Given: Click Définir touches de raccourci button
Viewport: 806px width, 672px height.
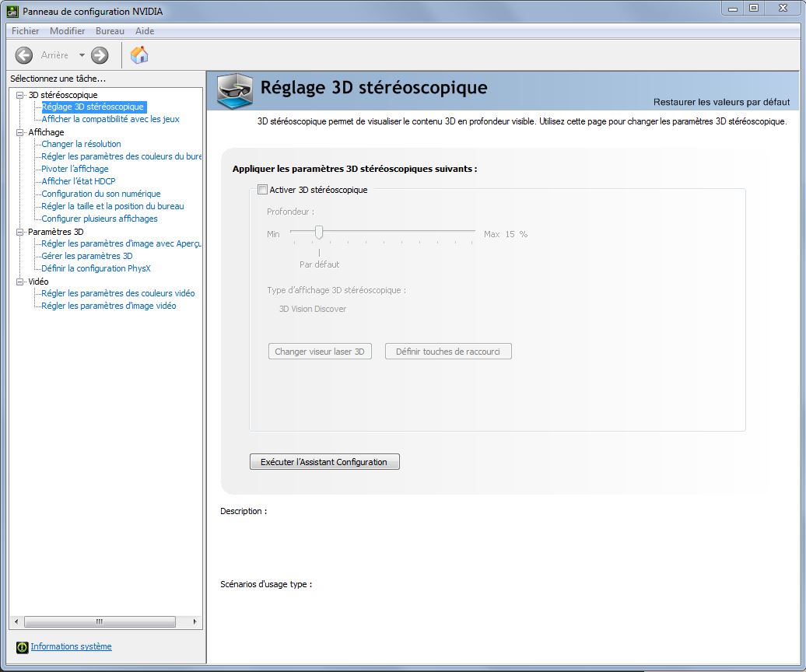Looking at the screenshot, I should click(448, 352).
